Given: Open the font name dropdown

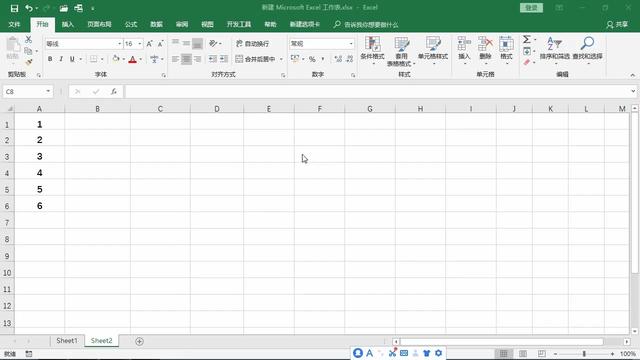Looking at the screenshot, I should [119, 44].
